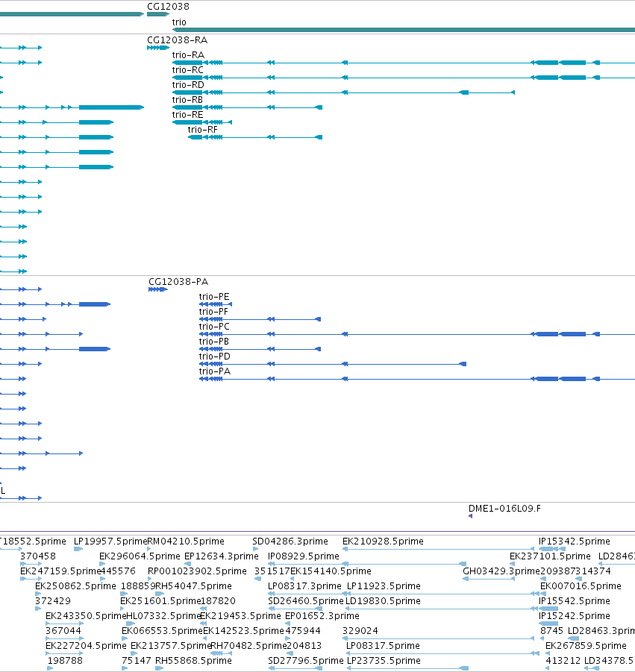The height and width of the screenshot is (672, 635).
Task: Select the 475944 feature label
Action: [303, 631]
